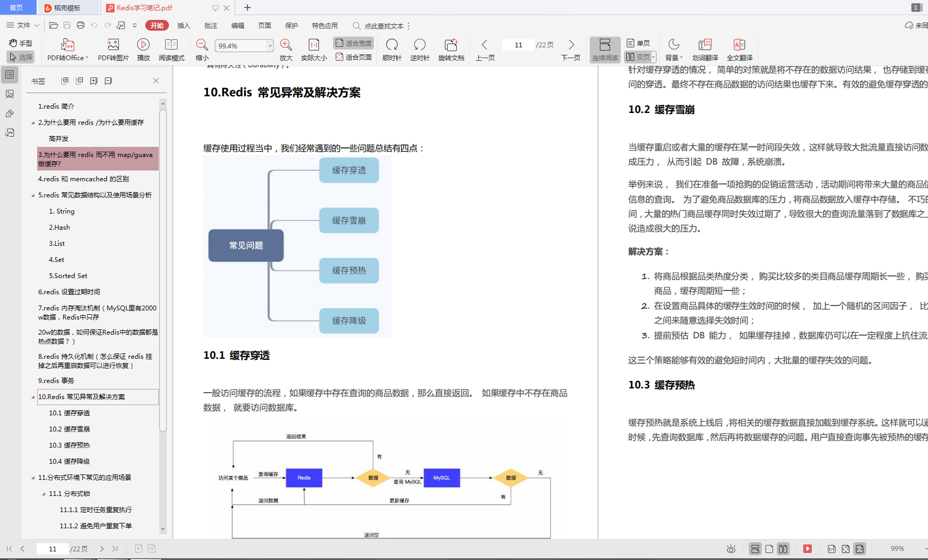Open the 双页 dropdown arrow
The width and height of the screenshot is (928, 560).
(x=654, y=57)
